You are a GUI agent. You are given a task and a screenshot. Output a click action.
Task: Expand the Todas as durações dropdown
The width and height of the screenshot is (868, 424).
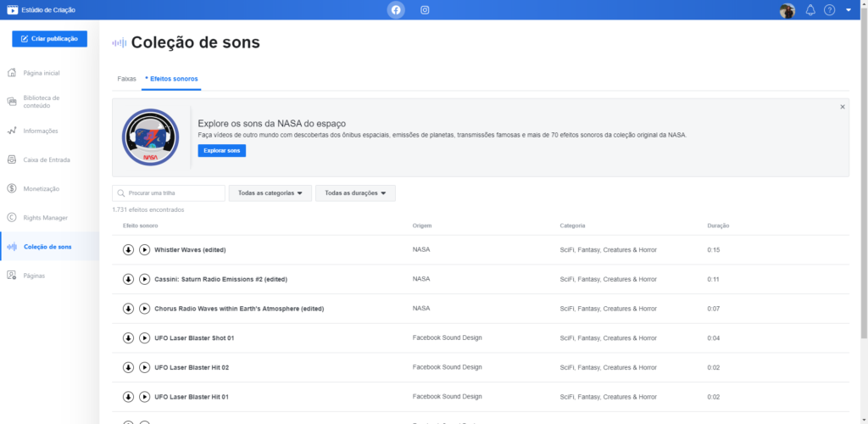[355, 193]
